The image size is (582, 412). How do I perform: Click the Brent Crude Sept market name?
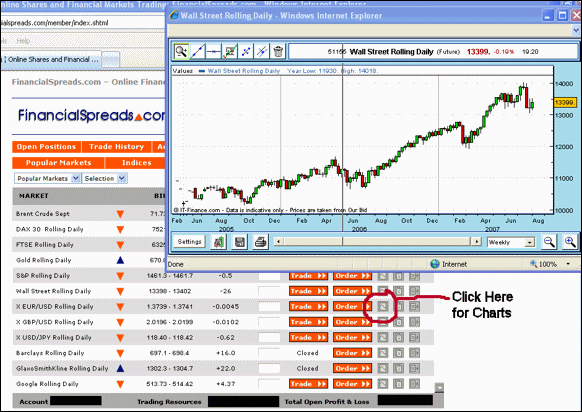(x=43, y=214)
